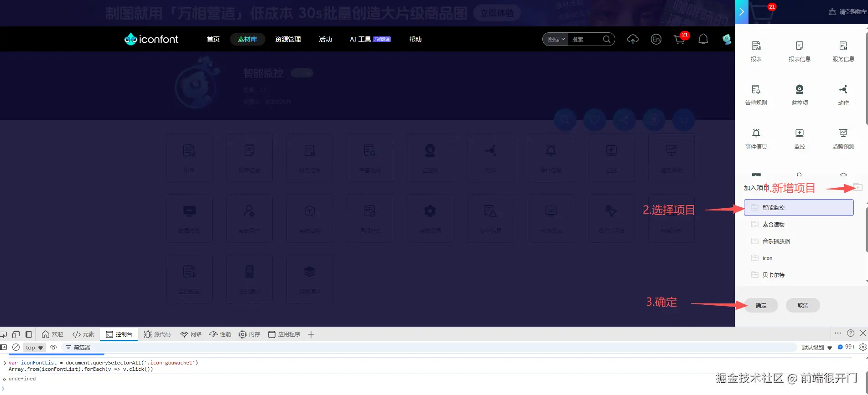Switch to the 欢迎 DevTools tab
The width and height of the screenshot is (868, 395).
tap(52, 334)
